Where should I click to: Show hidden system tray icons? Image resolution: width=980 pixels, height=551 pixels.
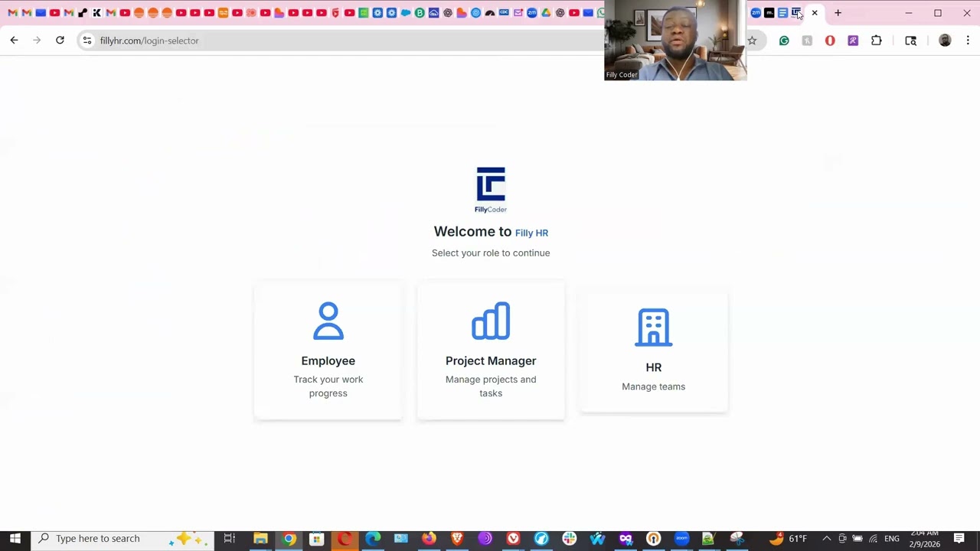click(x=826, y=539)
